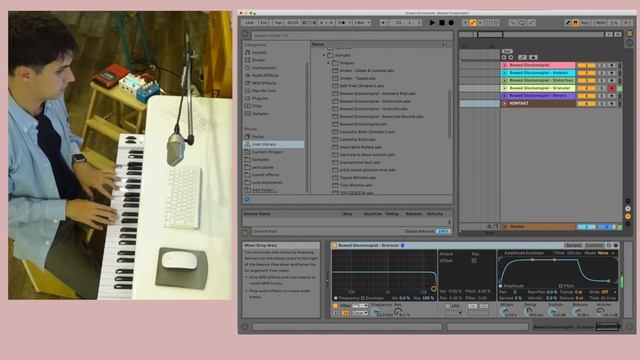
Task: Open Current Project in Places
Action: 267,152
